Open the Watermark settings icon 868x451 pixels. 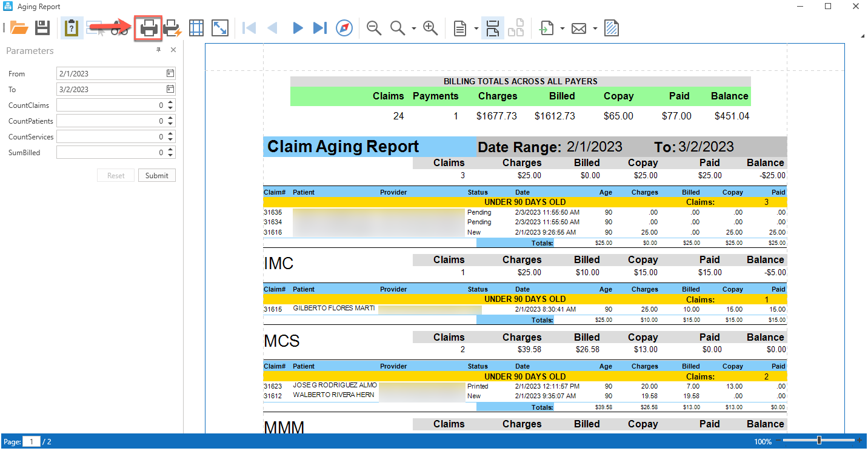click(612, 28)
